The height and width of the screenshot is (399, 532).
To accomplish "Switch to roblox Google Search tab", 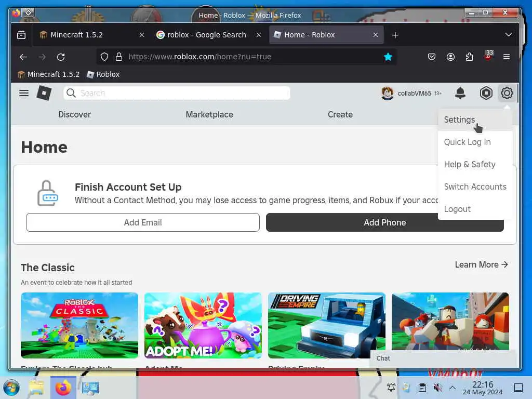I will point(208,35).
